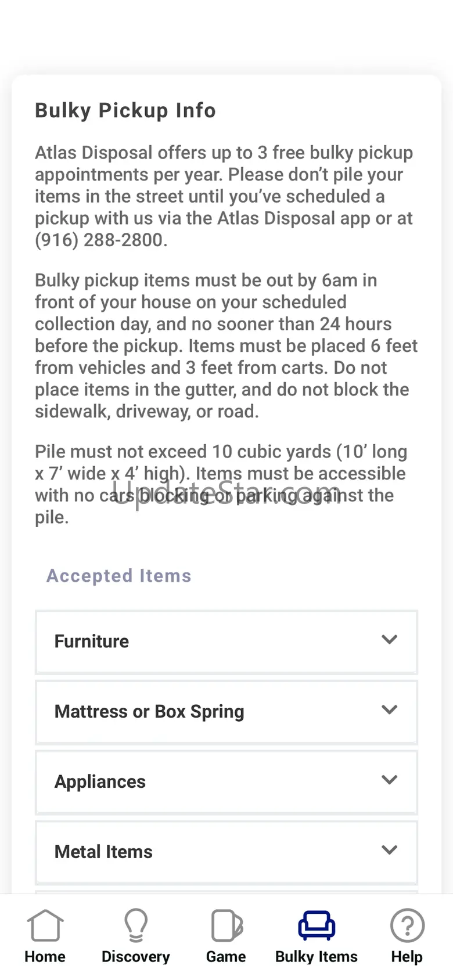This screenshot has width=453, height=980.
Task: Open the Metal Items row label
Action: (x=103, y=852)
